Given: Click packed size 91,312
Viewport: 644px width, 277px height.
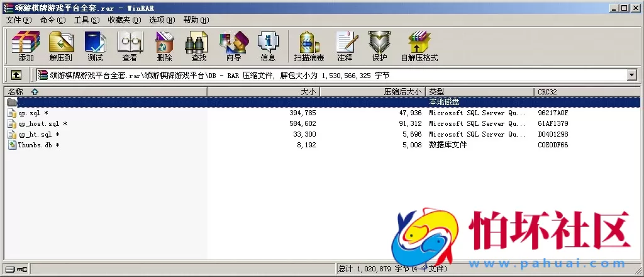Looking at the screenshot, I should point(411,123).
